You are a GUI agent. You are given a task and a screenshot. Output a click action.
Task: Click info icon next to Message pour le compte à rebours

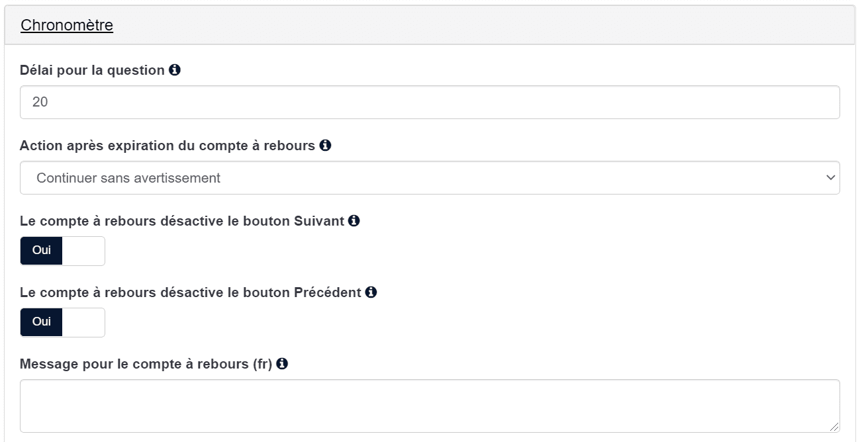[282, 363]
